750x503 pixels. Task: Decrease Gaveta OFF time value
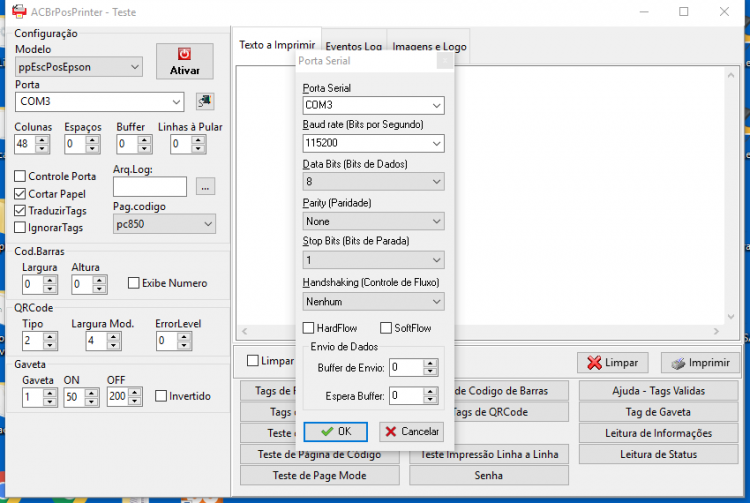[x=135, y=401]
